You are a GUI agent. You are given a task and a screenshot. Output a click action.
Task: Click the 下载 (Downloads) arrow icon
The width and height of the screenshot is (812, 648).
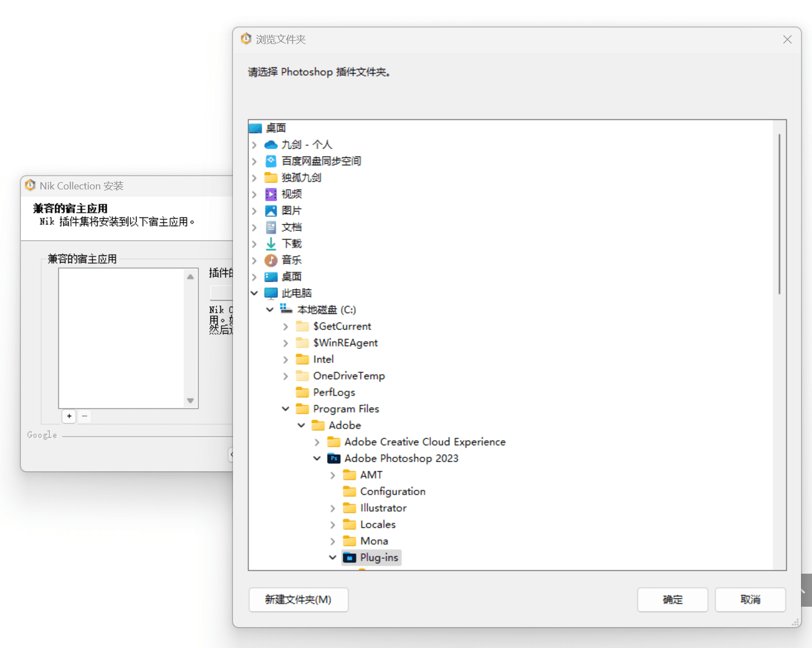[x=270, y=243]
